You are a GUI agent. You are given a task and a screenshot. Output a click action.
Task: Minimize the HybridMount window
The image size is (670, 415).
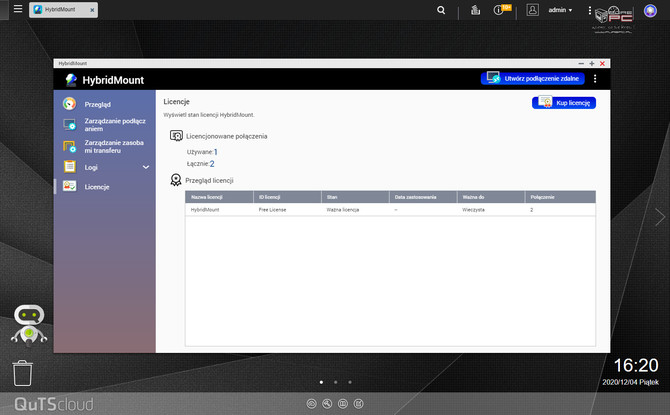point(581,63)
